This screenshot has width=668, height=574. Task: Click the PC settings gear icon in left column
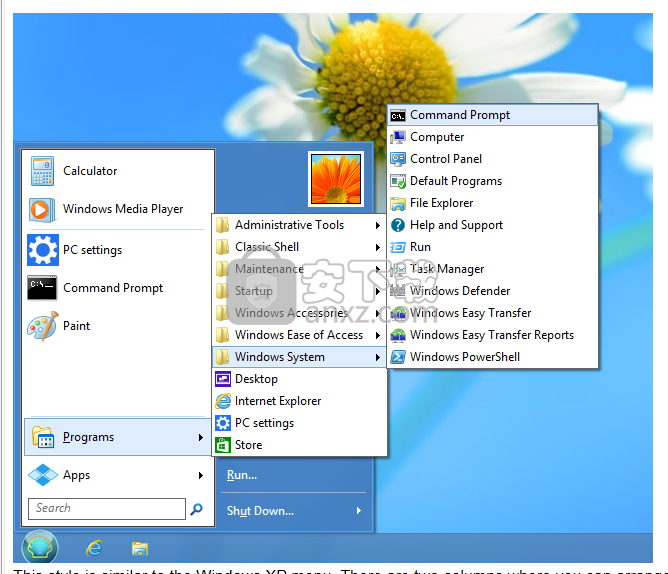43,250
